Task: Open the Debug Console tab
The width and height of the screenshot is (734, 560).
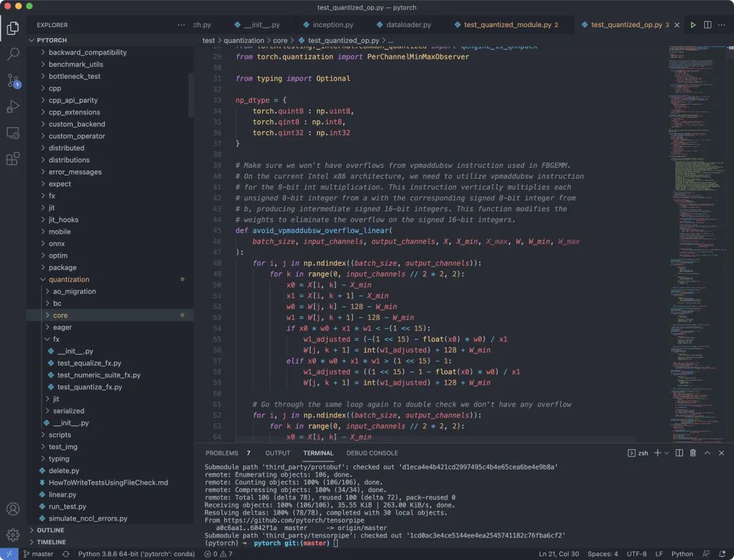Action: pos(372,453)
